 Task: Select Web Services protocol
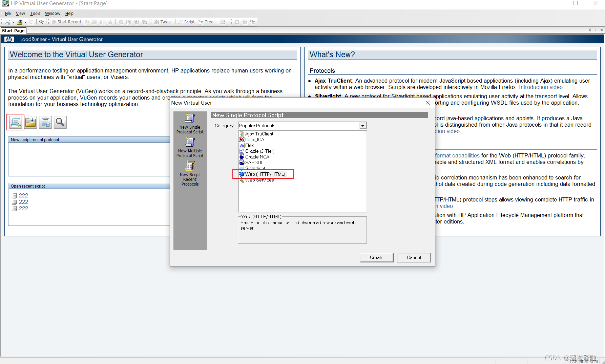point(256,180)
